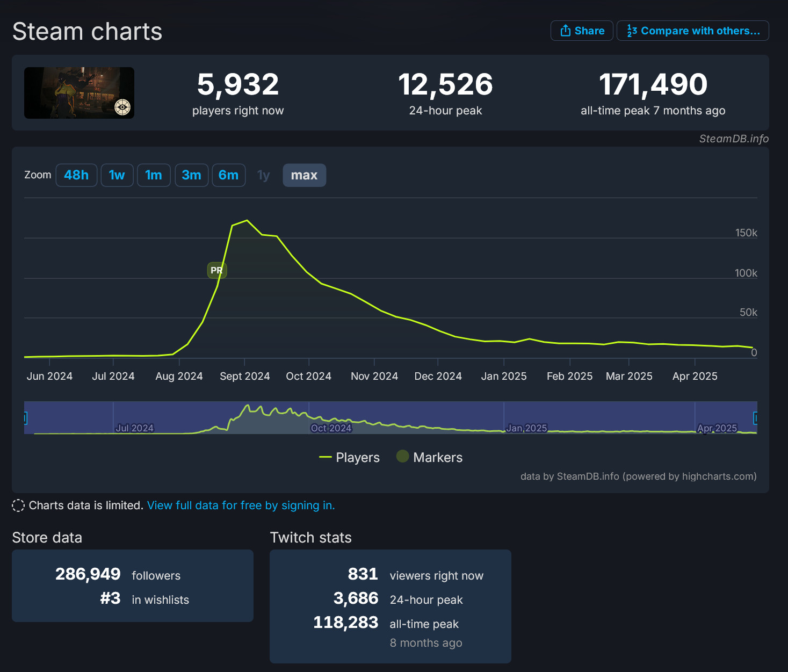This screenshot has height=672, width=788.
Task: Click the Sept 2024 axis label
Action: tap(245, 376)
